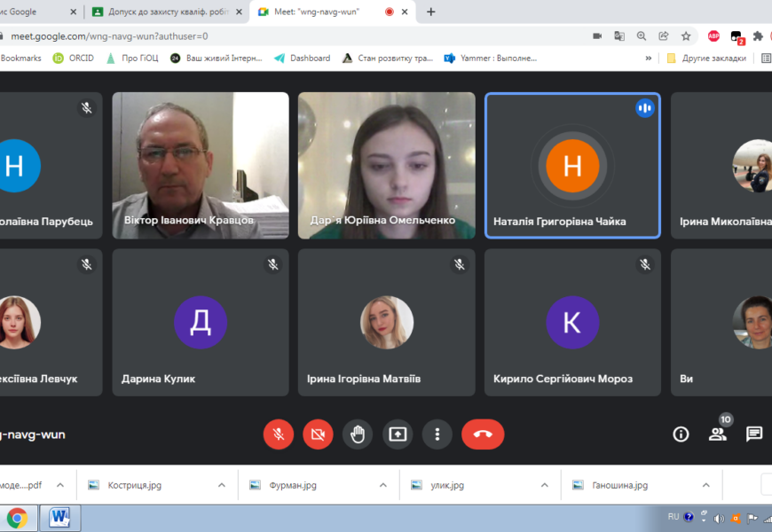Raise hand in the meeting

[358, 434]
